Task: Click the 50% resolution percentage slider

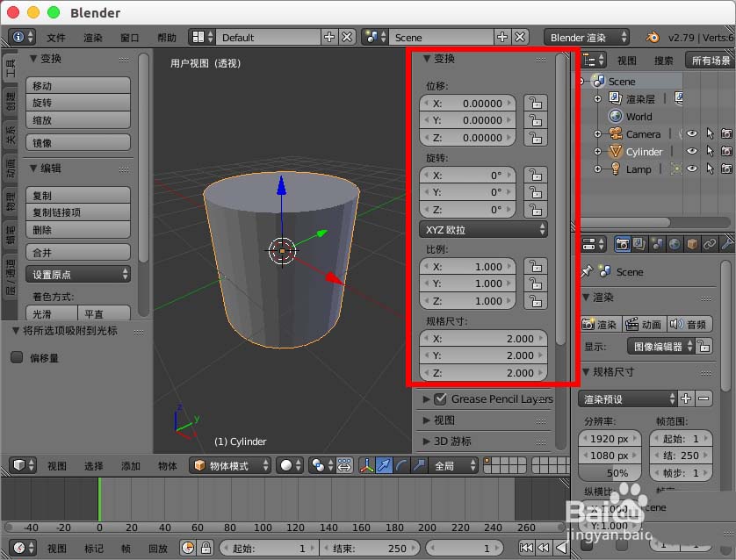Action: [610, 473]
